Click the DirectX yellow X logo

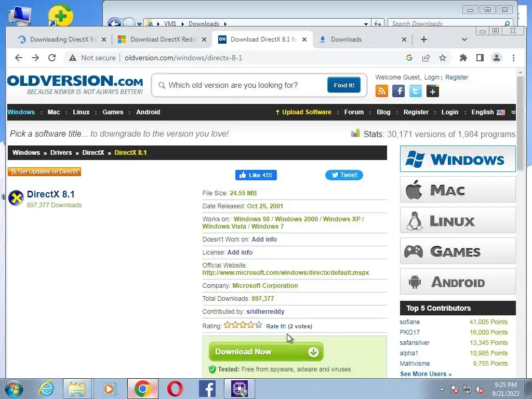coord(16,198)
